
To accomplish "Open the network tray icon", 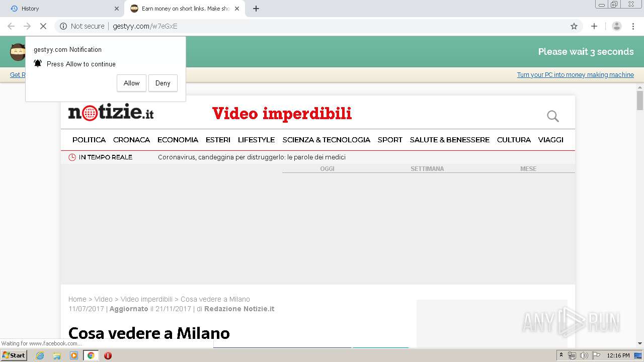I will (x=572, y=355).
